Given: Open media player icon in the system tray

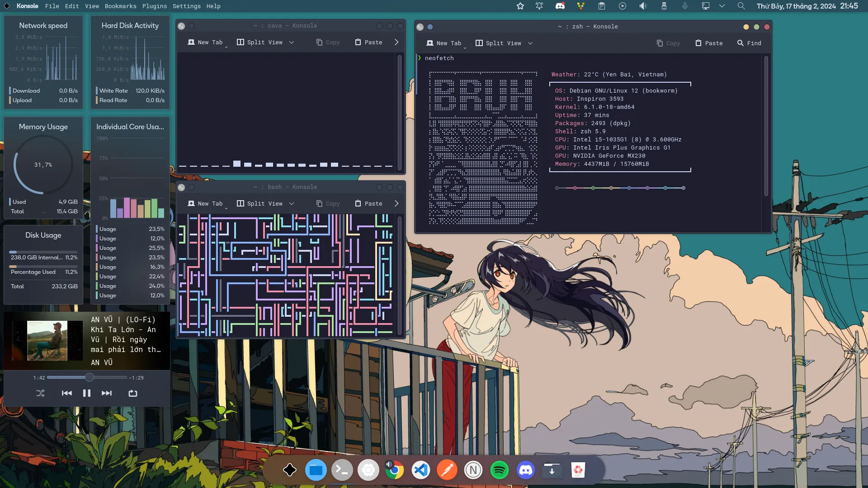Looking at the screenshot, I should [623, 6].
